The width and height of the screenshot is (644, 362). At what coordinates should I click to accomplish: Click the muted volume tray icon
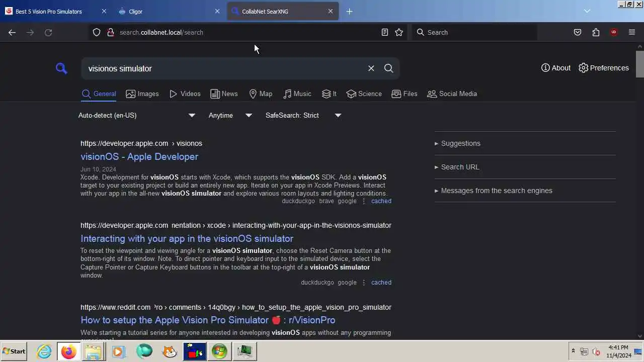click(597, 351)
